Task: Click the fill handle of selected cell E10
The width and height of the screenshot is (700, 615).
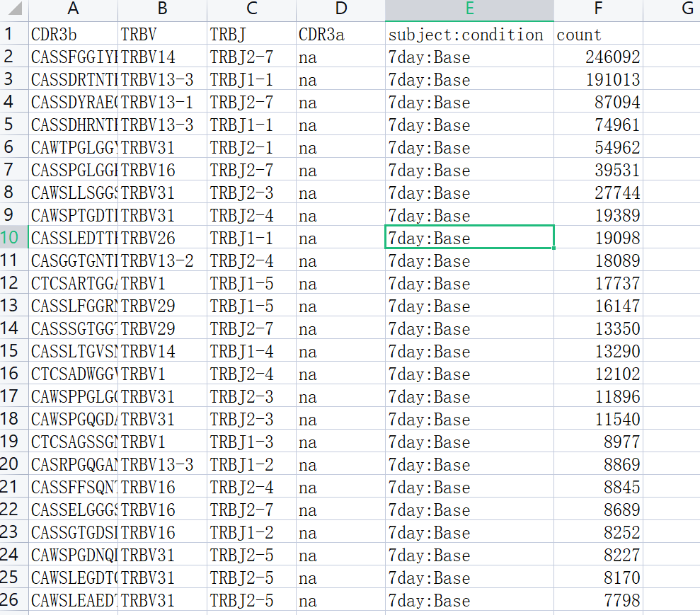Action: click(555, 249)
